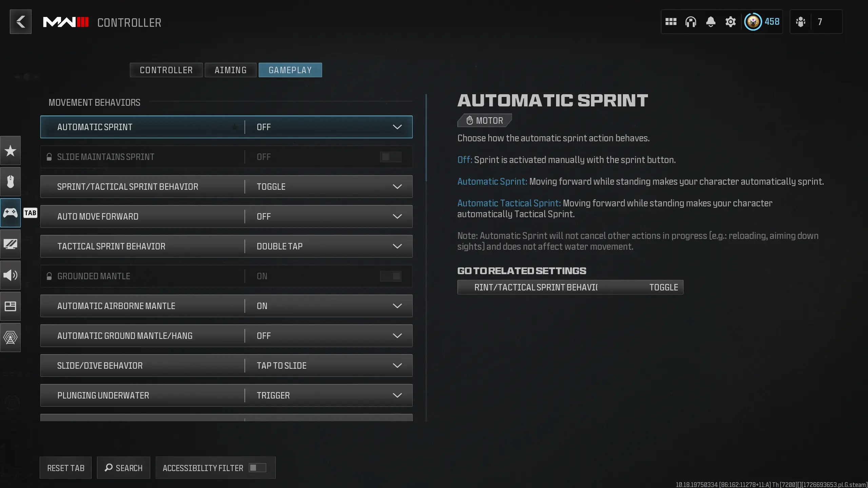The height and width of the screenshot is (488, 868).
Task: Click the Sprint/Tactical Sprint Behavior related setting link
Action: click(571, 287)
